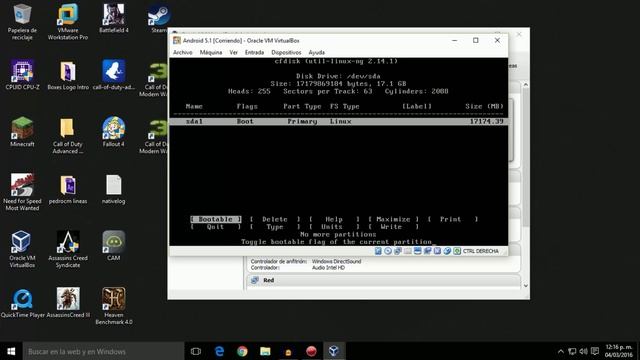The width and height of the screenshot is (640, 360).
Task: Select the CAM desktop shortcut
Action: 113,246
